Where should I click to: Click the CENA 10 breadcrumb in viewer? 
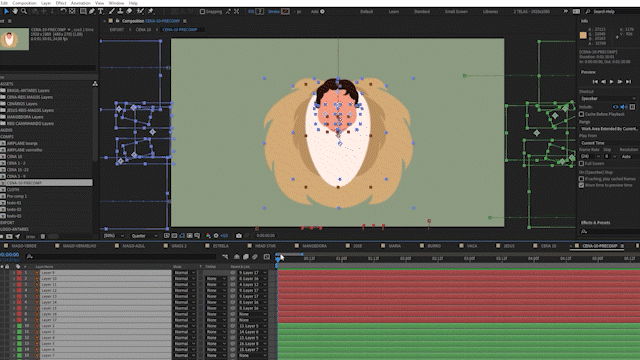[143, 29]
